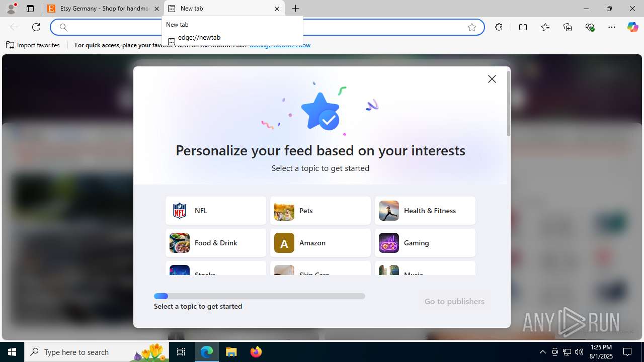Click edge://newtab in the tab tooltip
The width and height of the screenshot is (644, 362).
tap(199, 38)
